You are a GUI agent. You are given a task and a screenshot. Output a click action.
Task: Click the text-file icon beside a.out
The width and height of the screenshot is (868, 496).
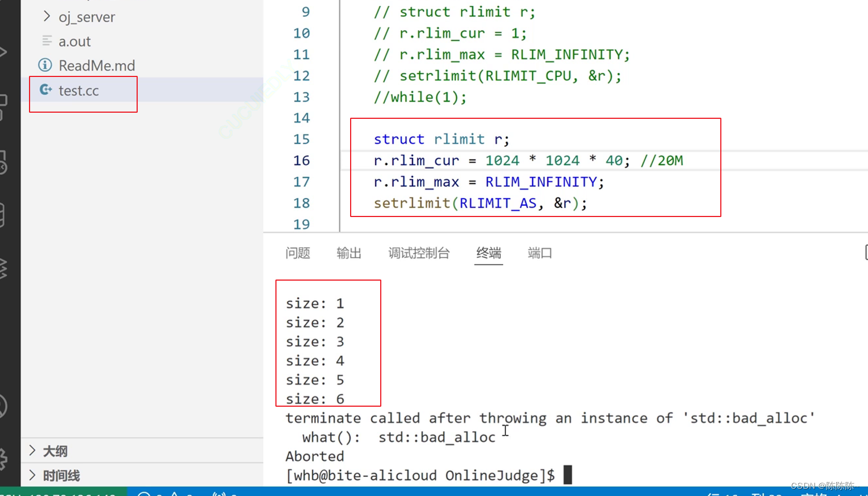[47, 41]
